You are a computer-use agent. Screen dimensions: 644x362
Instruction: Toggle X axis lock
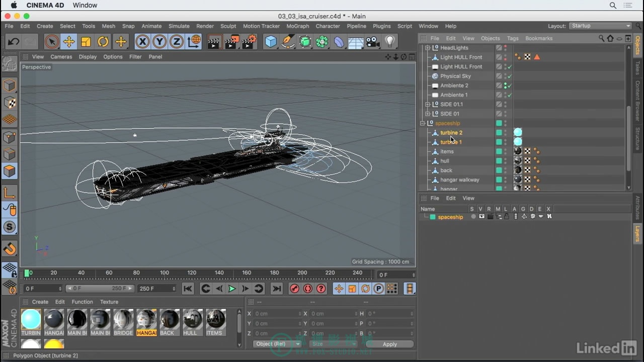(x=142, y=42)
